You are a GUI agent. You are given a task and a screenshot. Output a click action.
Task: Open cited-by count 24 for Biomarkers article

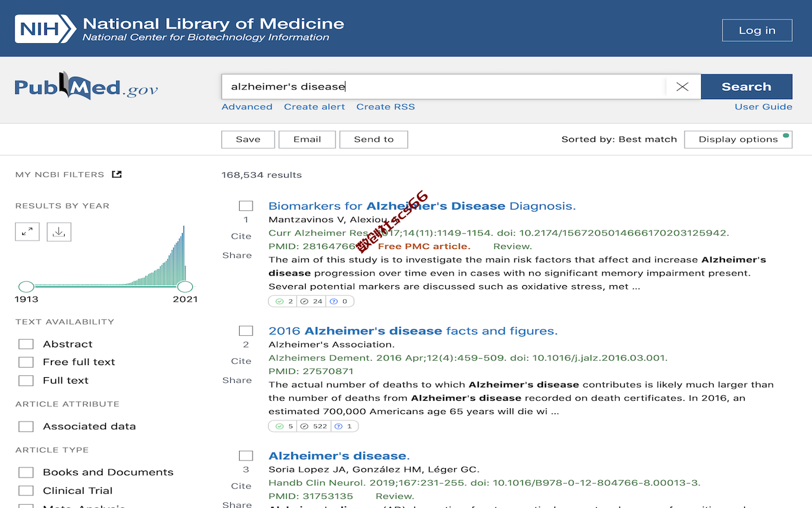click(311, 301)
